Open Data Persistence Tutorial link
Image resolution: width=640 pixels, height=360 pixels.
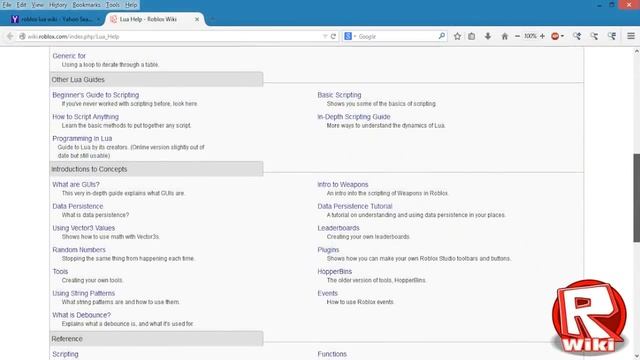pos(355,206)
